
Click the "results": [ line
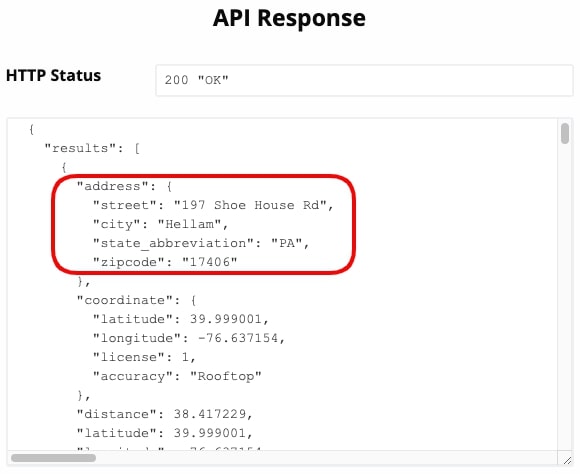[x=92, y=148]
